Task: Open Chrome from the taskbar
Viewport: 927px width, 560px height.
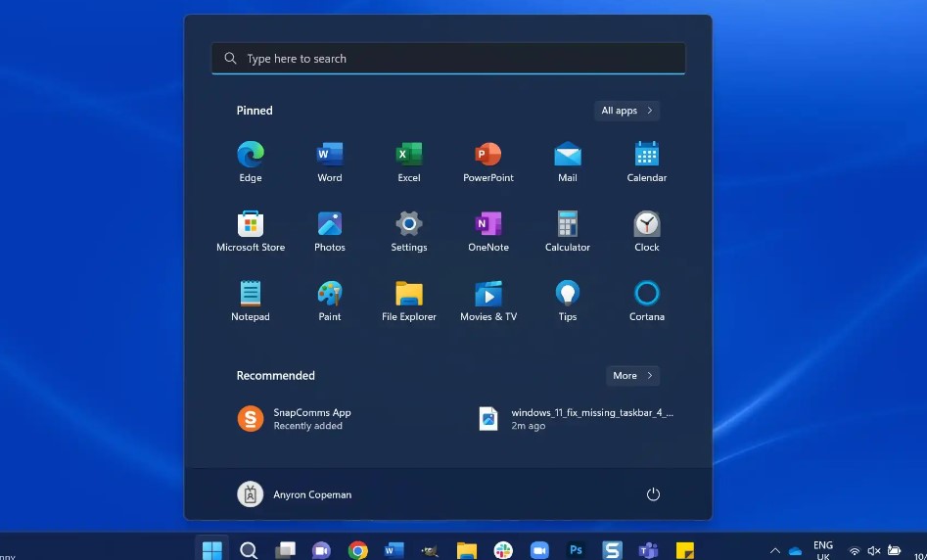Action: [357, 550]
